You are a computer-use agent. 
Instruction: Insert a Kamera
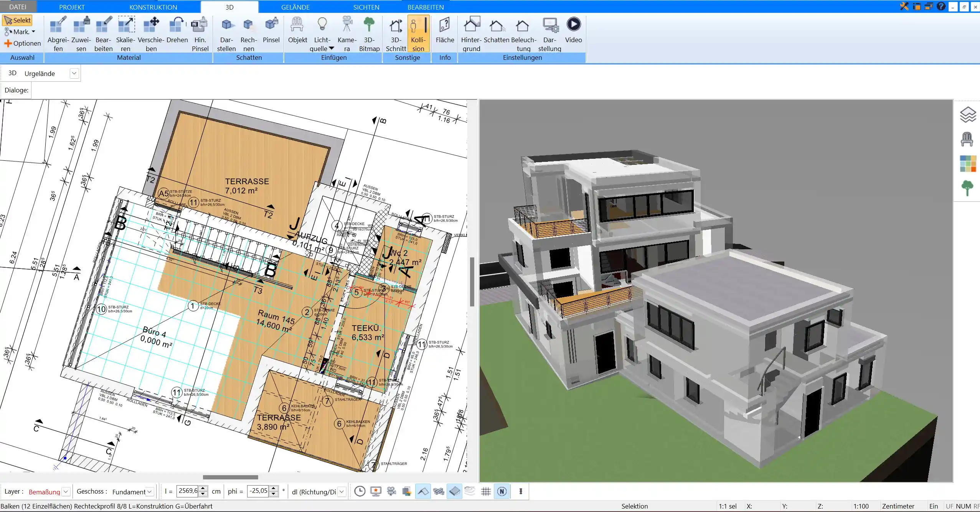pyautogui.click(x=347, y=34)
